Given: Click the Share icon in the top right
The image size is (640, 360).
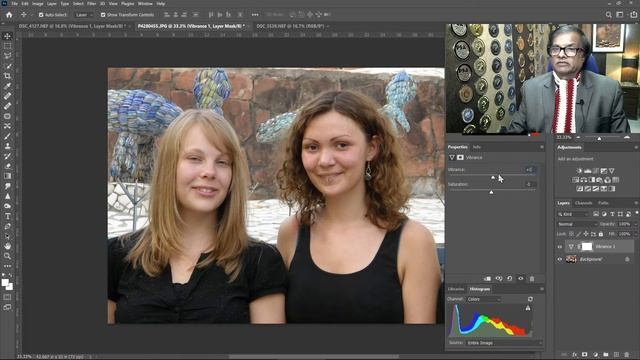Looking at the screenshot, I should pos(633,15).
